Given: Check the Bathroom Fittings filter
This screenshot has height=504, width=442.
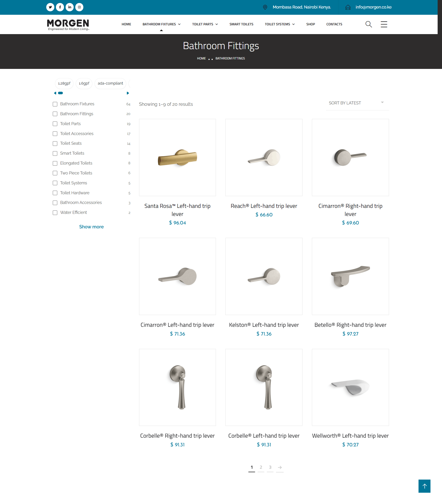Looking at the screenshot, I should click(55, 114).
